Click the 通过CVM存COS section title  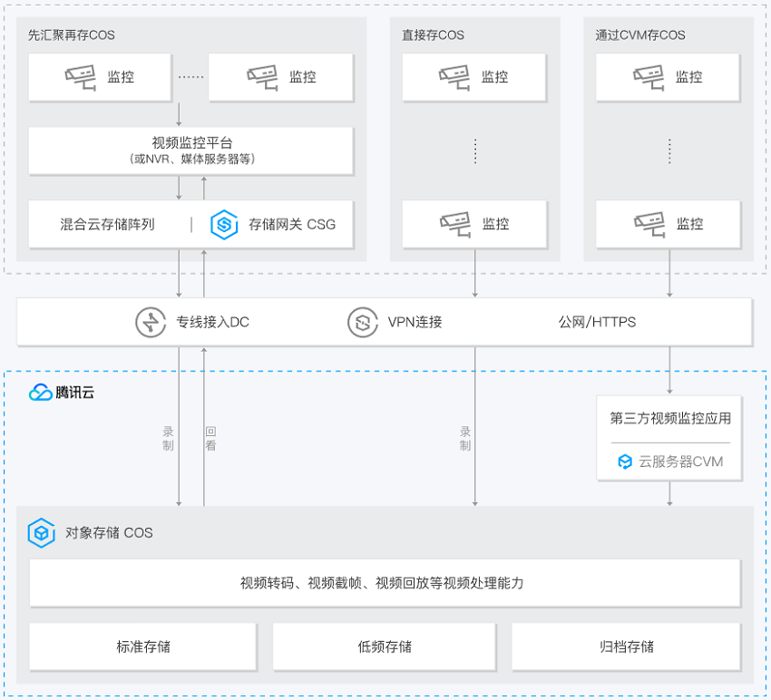click(640, 35)
